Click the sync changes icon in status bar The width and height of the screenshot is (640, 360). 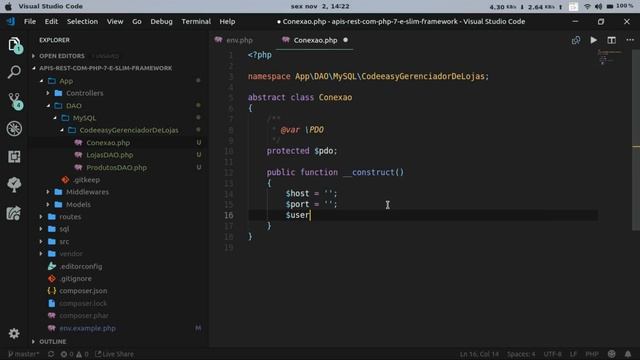tap(51, 354)
